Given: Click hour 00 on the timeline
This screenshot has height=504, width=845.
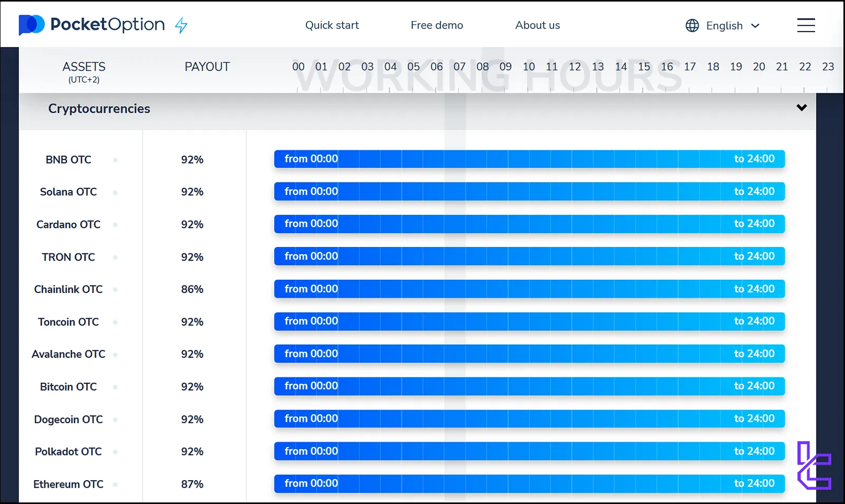Looking at the screenshot, I should (298, 66).
